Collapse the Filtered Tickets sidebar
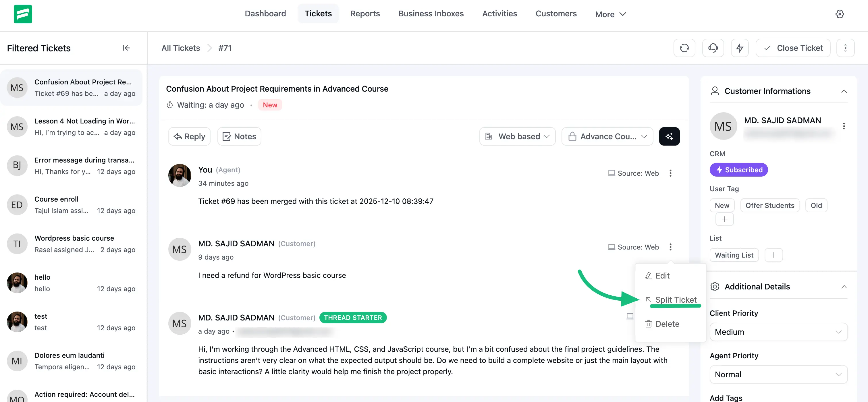 click(x=126, y=48)
